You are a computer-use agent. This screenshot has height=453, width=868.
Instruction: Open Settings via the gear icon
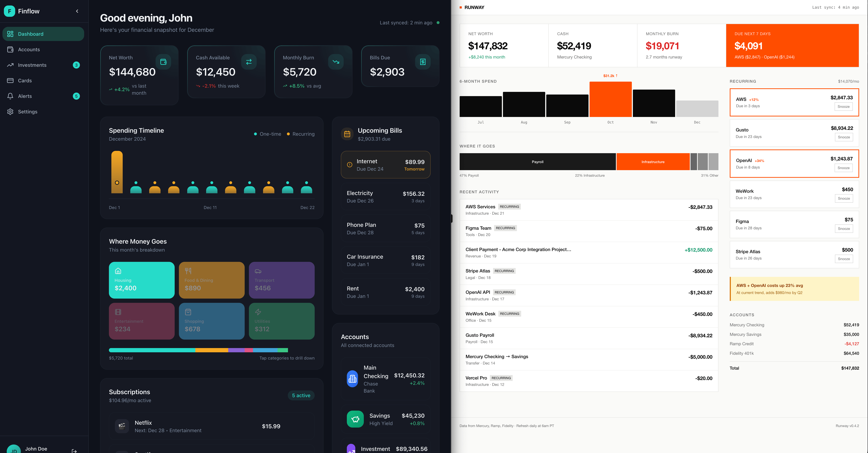click(10, 111)
